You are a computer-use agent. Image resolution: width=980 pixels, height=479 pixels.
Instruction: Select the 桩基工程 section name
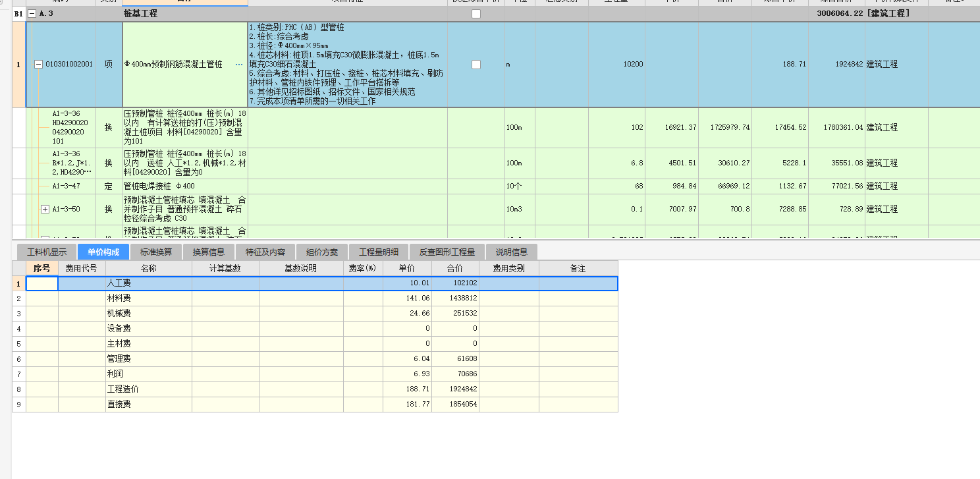(140, 13)
